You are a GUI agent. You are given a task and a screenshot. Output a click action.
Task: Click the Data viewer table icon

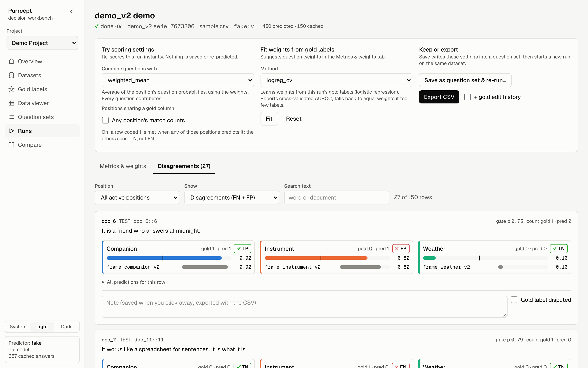click(x=11, y=103)
